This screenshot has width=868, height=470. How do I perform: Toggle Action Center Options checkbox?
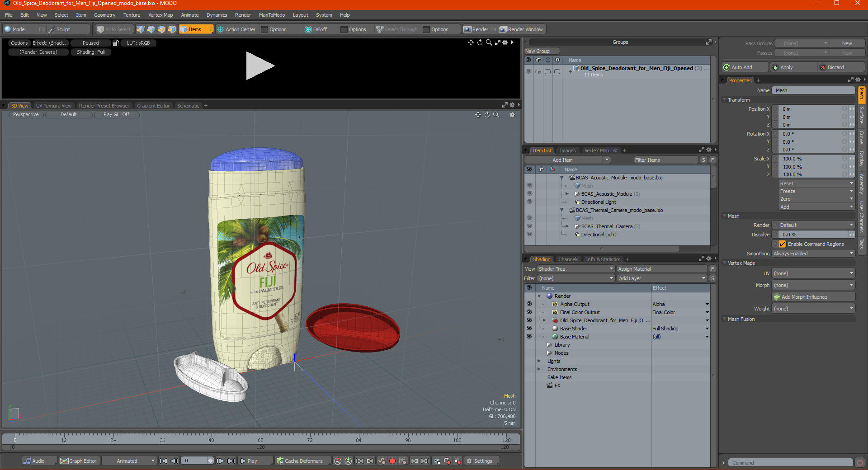coord(265,29)
